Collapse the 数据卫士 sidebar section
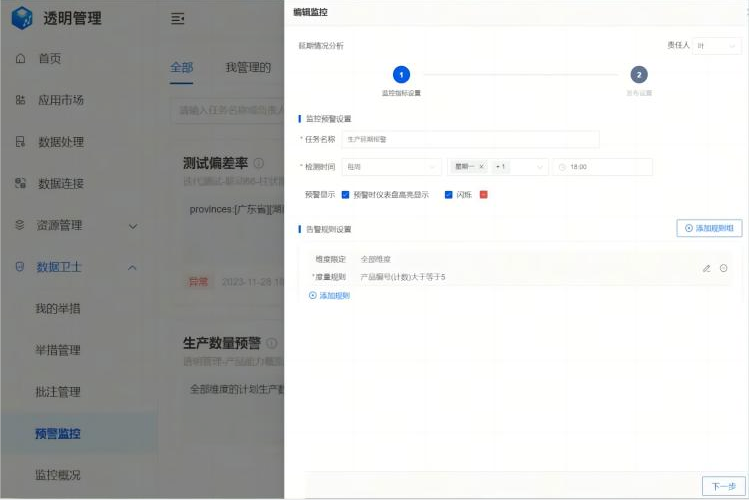 click(x=132, y=267)
